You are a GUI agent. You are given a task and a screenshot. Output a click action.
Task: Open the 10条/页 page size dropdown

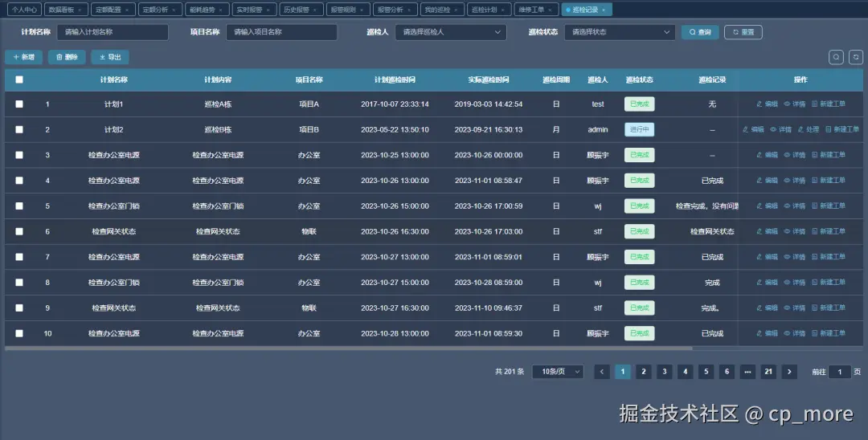(558, 372)
